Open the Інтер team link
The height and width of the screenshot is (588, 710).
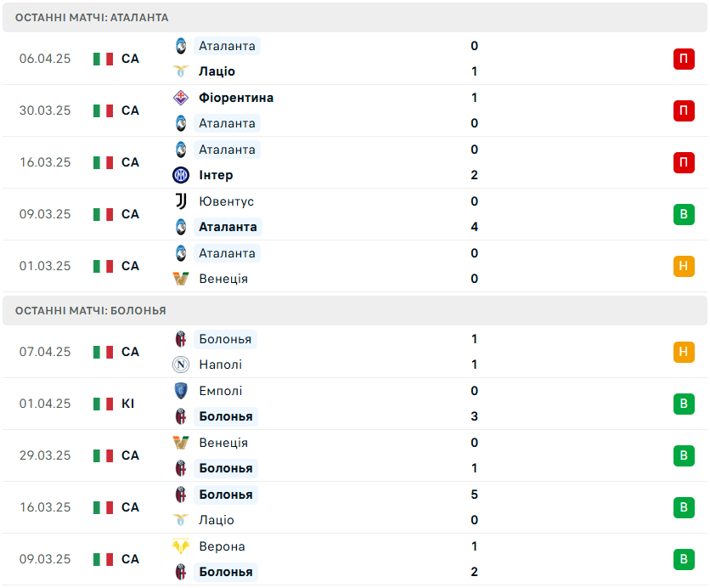[216, 175]
